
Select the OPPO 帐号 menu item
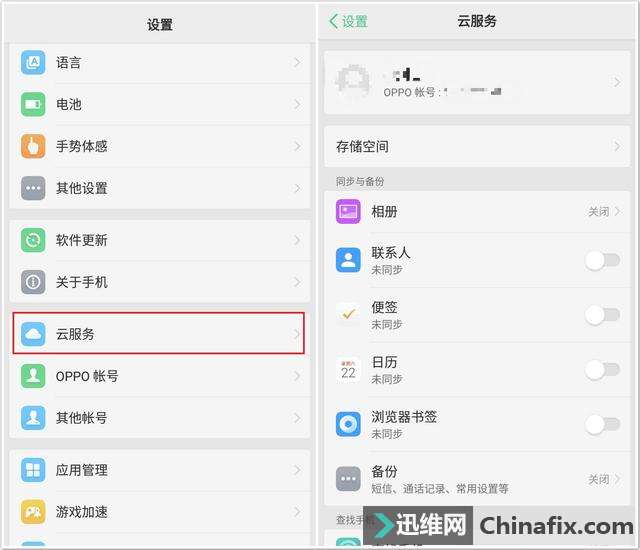click(160, 376)
